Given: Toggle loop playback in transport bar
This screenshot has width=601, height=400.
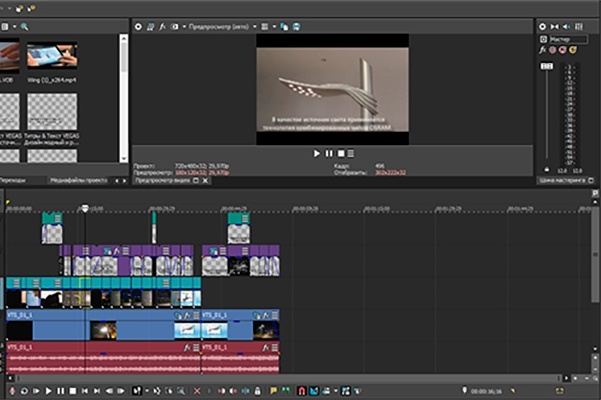Looking at the screenshot, I should pyautogui.click(x=24, y=391).
